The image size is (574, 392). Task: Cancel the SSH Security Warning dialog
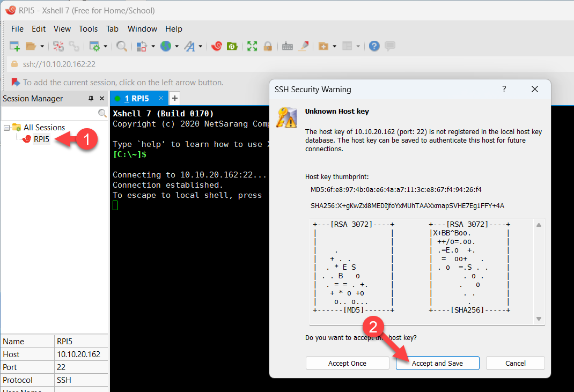(516, 363)
